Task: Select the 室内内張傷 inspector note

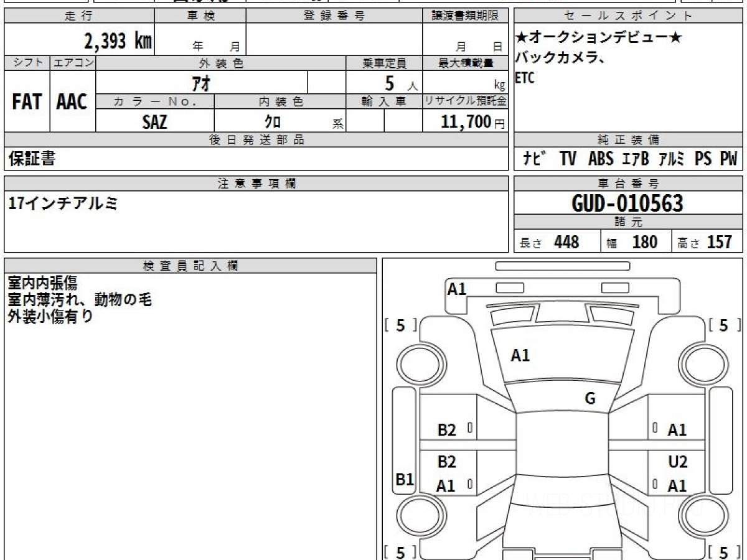Action: click(x=42, y=284)
